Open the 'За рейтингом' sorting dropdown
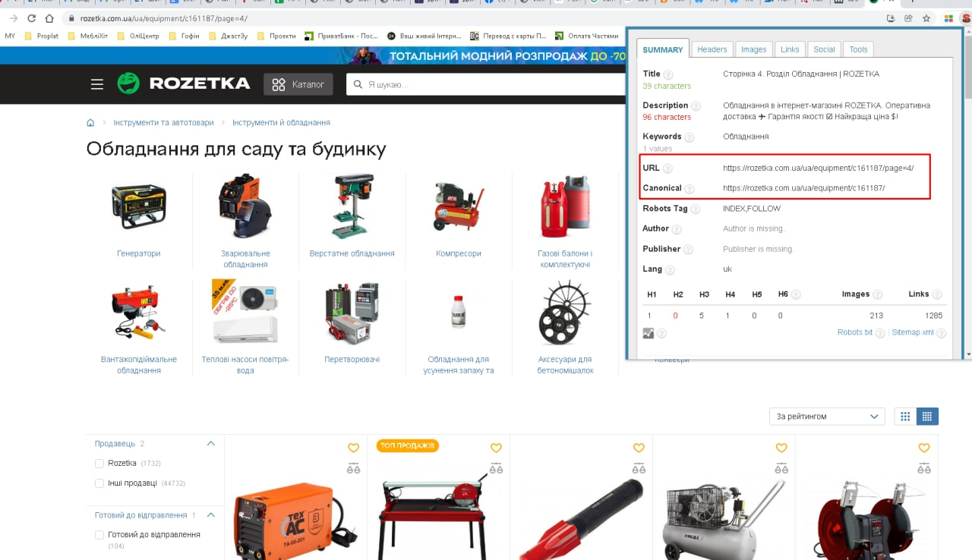 coord(827,416)
